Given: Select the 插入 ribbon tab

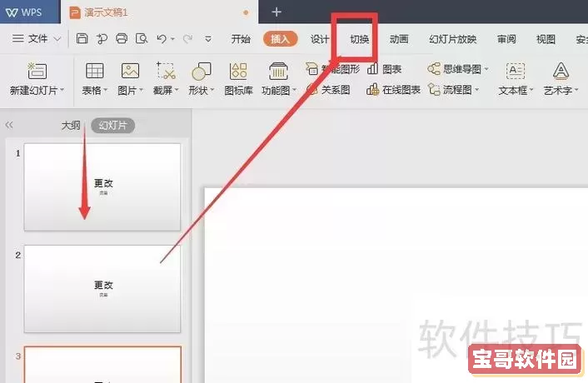Looking at the screenshot, I should (x=280, y=39).
